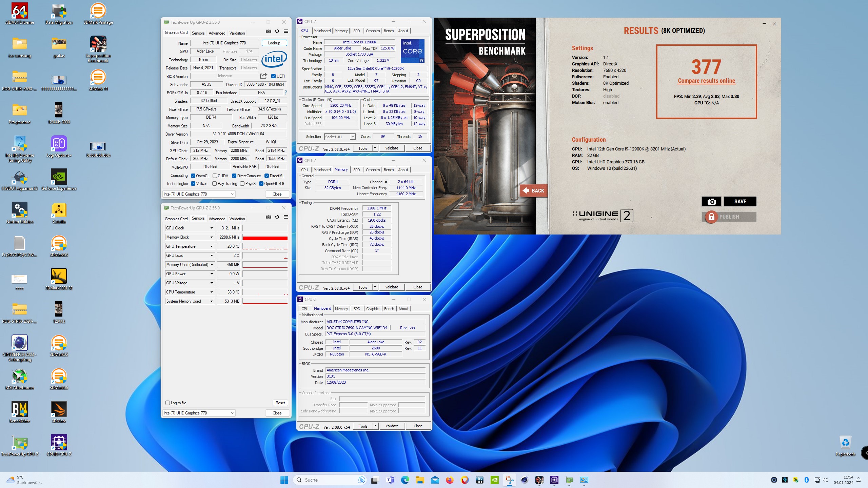Open GeForce Experience desktop icon
The height and width of the screenshot is (488, 868).
[59, 180]
